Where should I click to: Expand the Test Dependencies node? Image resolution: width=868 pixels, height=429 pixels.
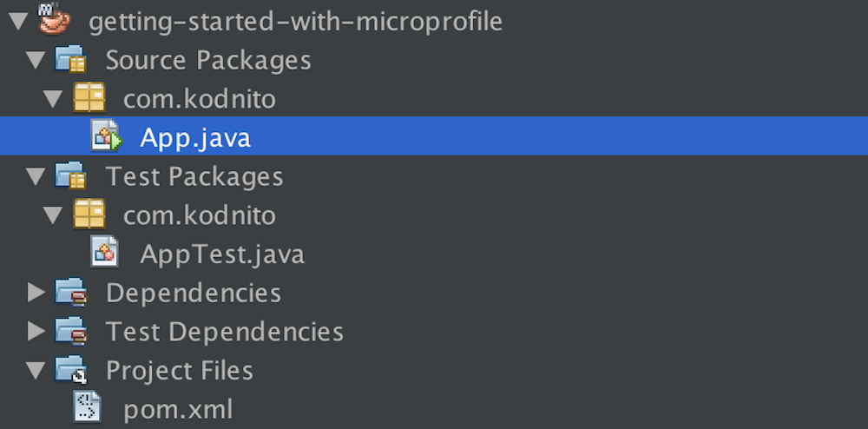point(36,331)
